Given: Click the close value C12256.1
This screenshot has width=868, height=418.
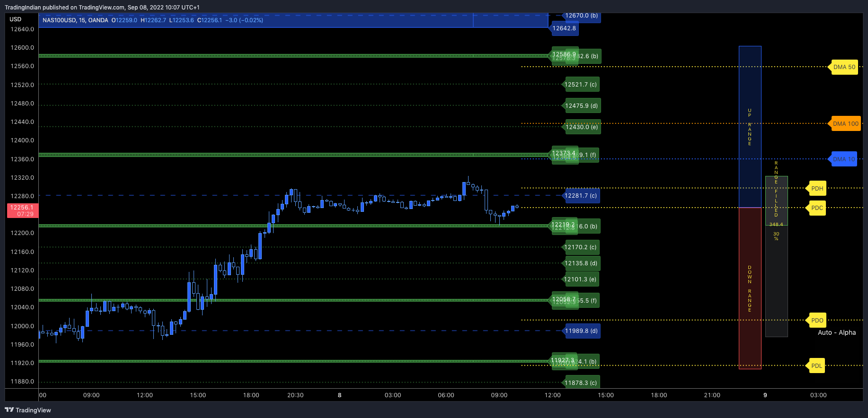Looking at the screenshot, I should [x=210, y=20].
